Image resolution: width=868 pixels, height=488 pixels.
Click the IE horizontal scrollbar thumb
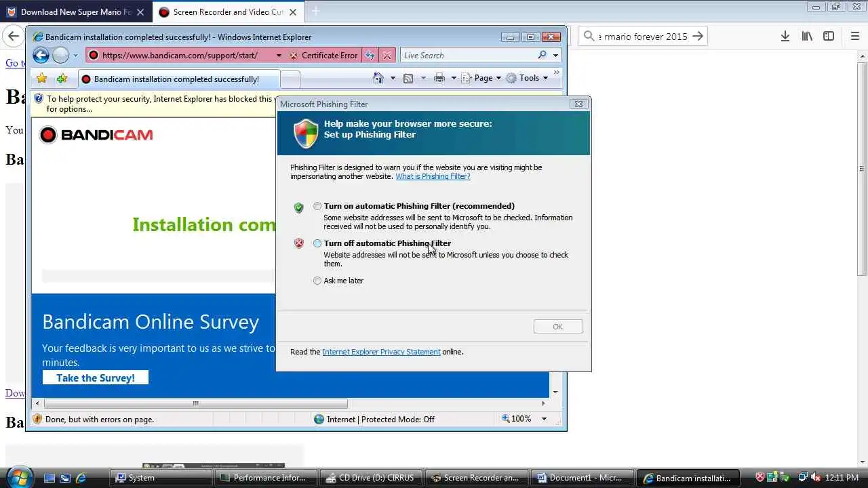point(195,403)
